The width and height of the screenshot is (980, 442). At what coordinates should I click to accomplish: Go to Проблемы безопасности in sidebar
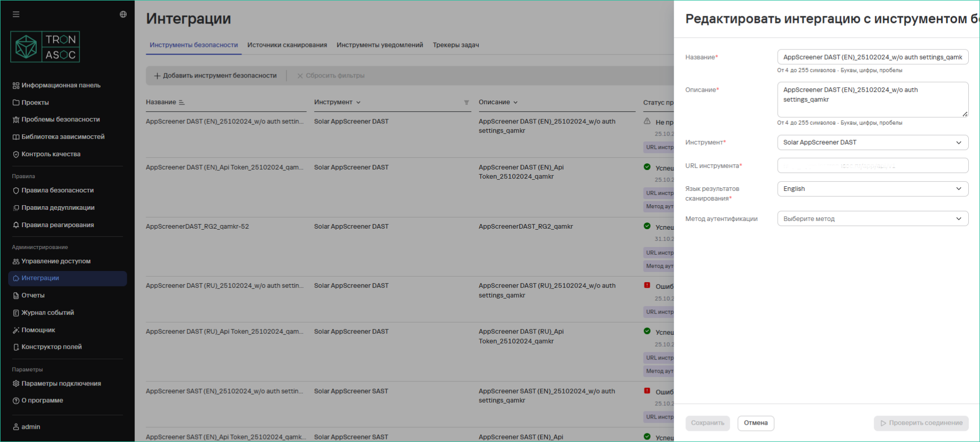[x=60, y=119]
